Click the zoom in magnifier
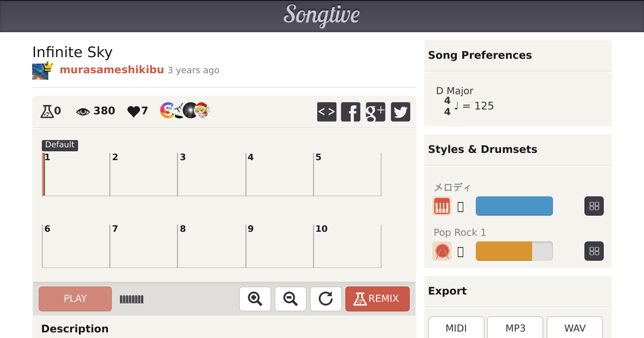This screenshot has height=338, width=644. pyautogui.click(x=255, y=299)
